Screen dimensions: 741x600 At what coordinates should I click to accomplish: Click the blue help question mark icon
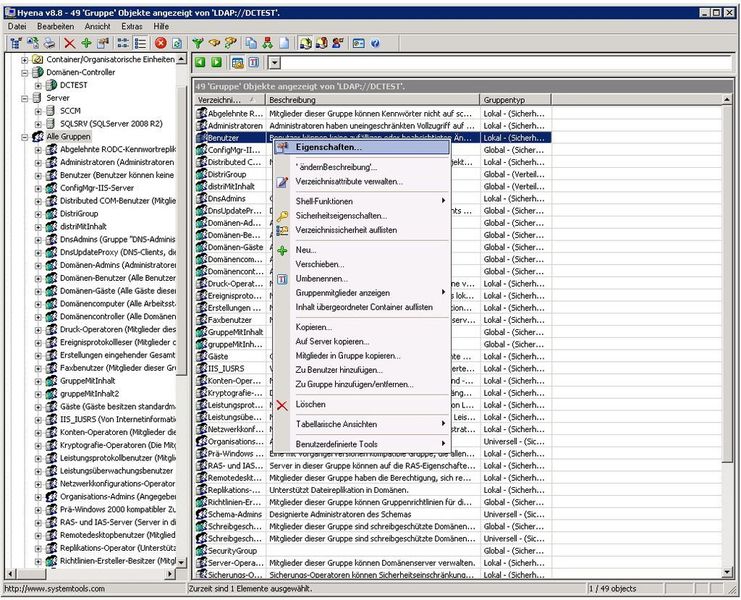click(x=375, y=43)
